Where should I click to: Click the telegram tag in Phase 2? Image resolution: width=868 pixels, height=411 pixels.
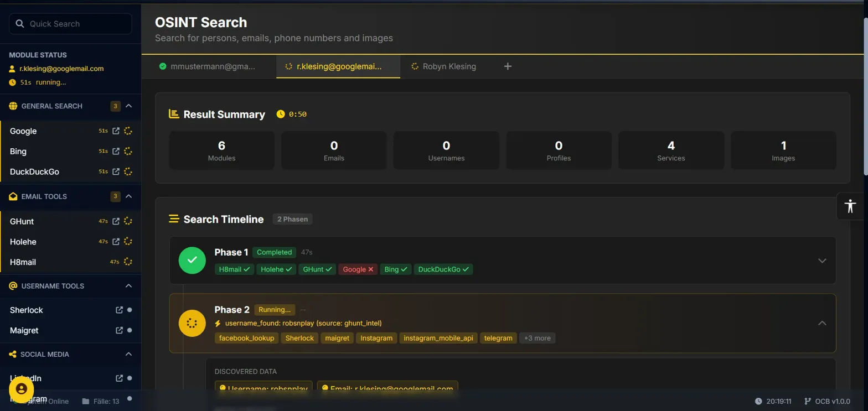[498, 338]
